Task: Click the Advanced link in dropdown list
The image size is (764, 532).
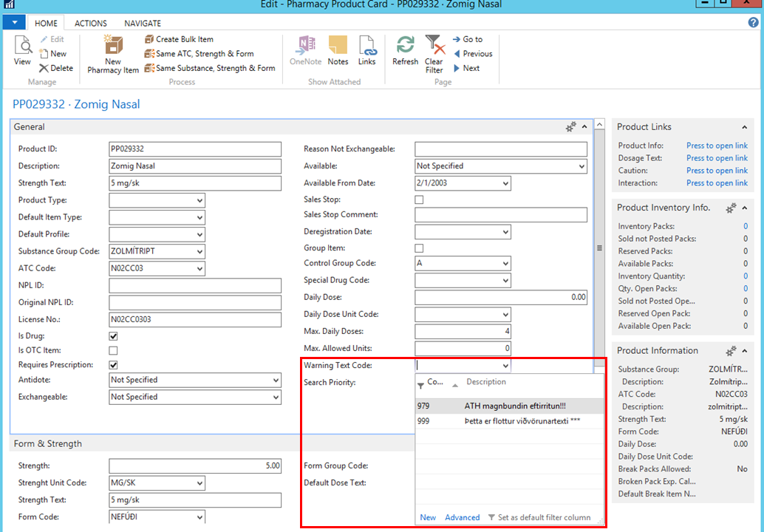Action: [x=462, y=517]
